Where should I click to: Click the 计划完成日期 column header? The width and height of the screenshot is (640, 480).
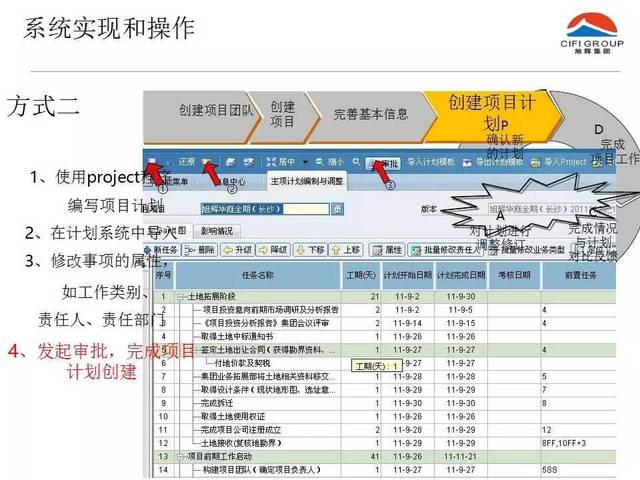click(461, 276)
